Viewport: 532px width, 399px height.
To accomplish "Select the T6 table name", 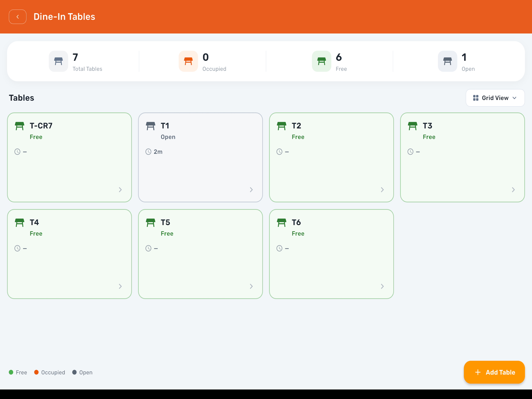I will pos(297,223).
